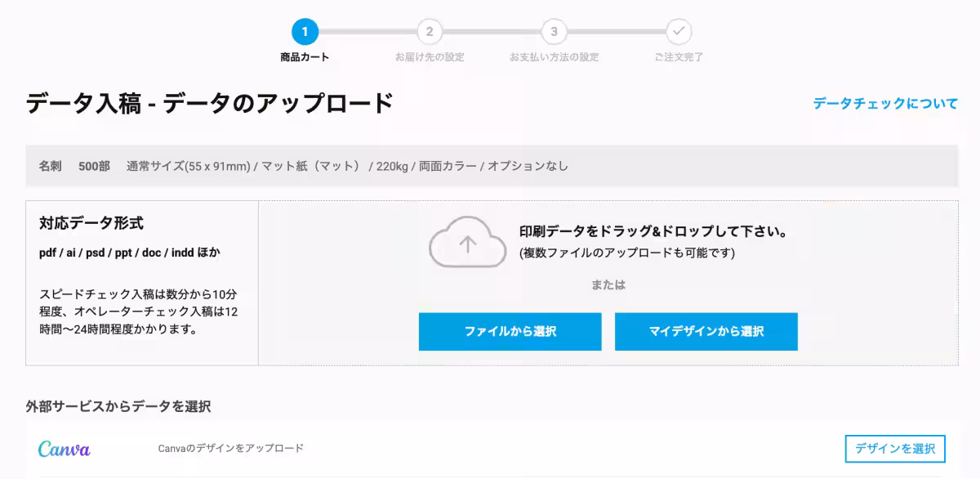Click the upward arrow inside the cloud
This screenshot has height=479, width=980.
point(468,245)
